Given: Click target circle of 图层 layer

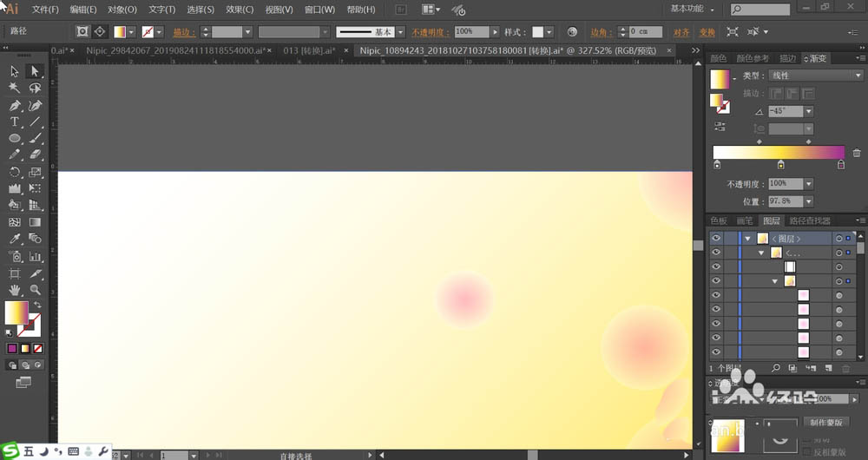Looking at the screenshot, I should (x=839, y=239).
